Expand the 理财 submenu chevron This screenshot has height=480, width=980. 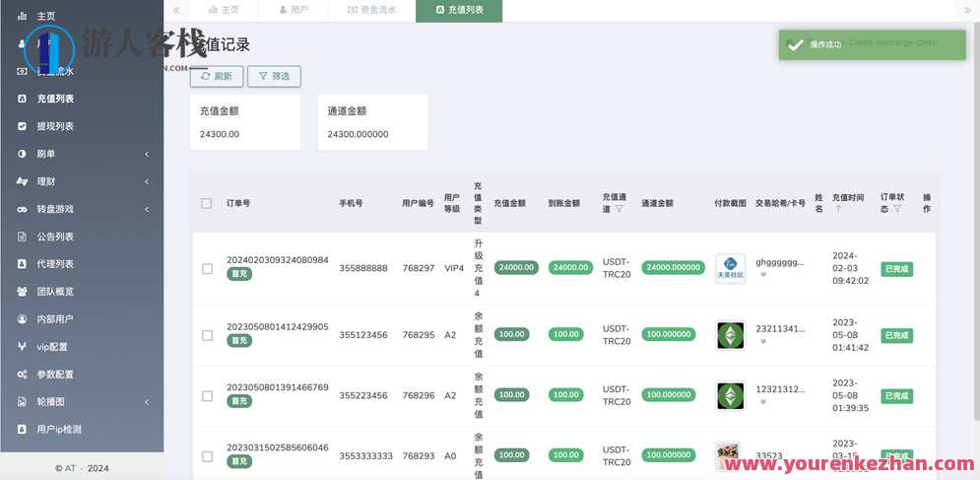point(147,181)
